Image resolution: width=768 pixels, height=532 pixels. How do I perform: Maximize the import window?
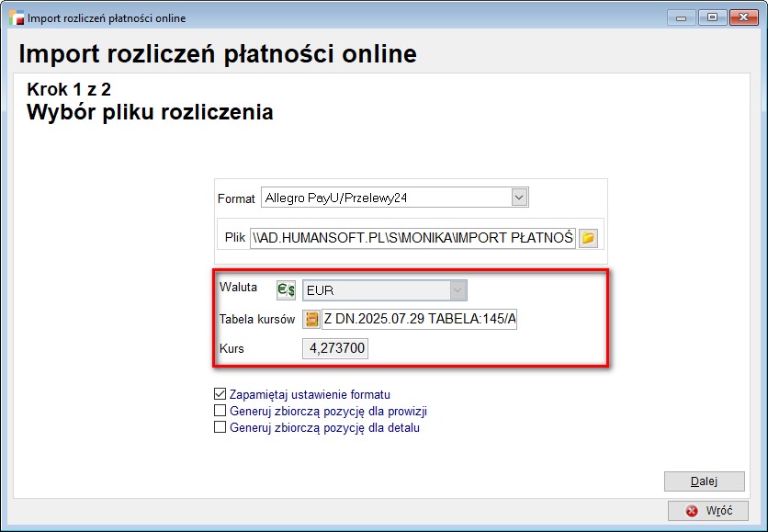[710, 17]
